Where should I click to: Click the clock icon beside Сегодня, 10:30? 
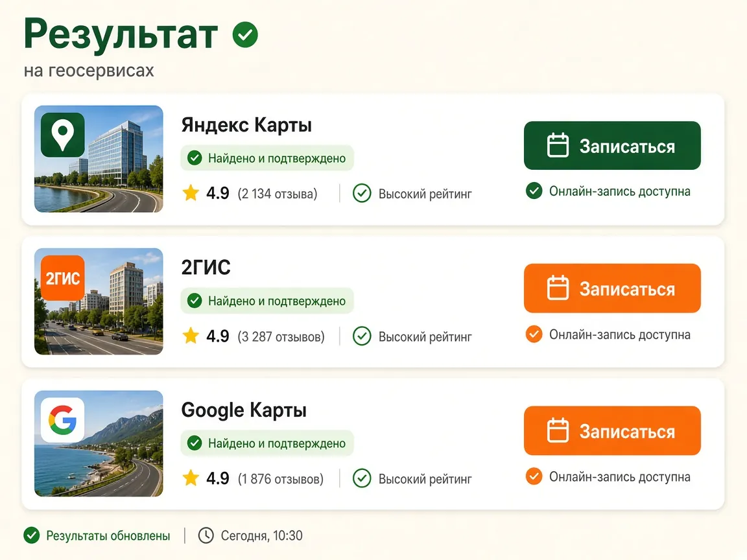[x=206, y=535]
